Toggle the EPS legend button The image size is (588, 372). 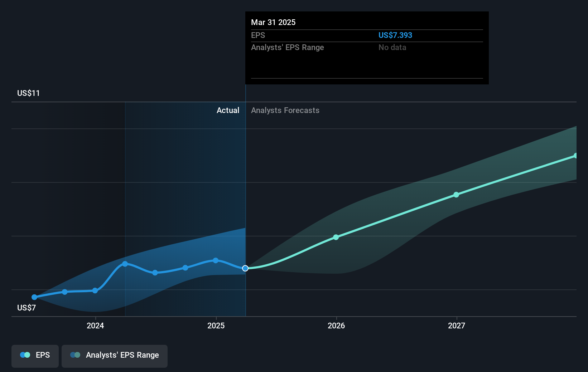click(35, 356)
